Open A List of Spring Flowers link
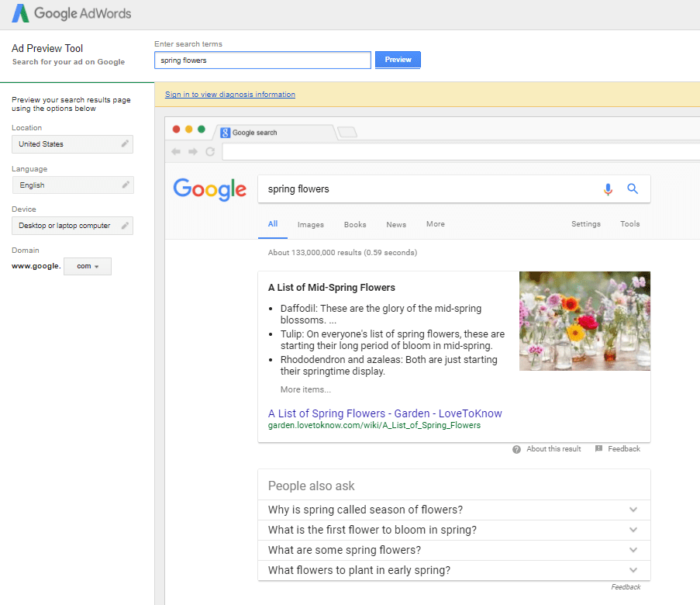 click(x=384, y=413)
